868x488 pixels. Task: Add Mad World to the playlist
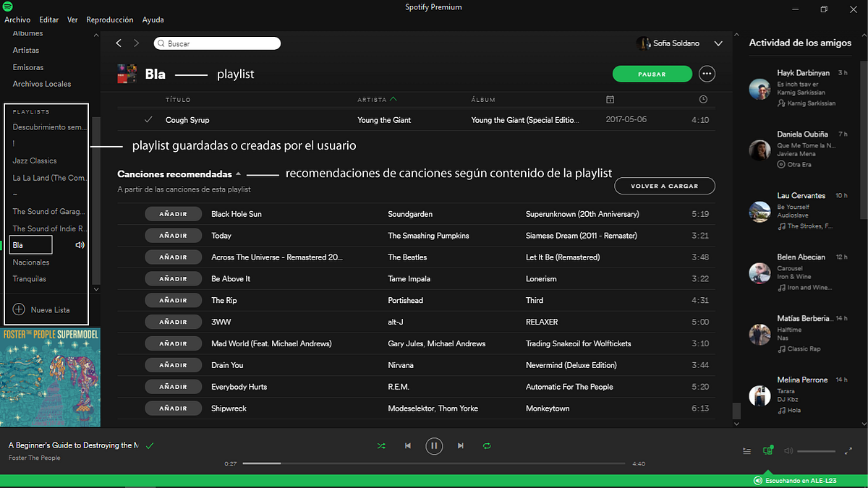(x=173, y=343)
